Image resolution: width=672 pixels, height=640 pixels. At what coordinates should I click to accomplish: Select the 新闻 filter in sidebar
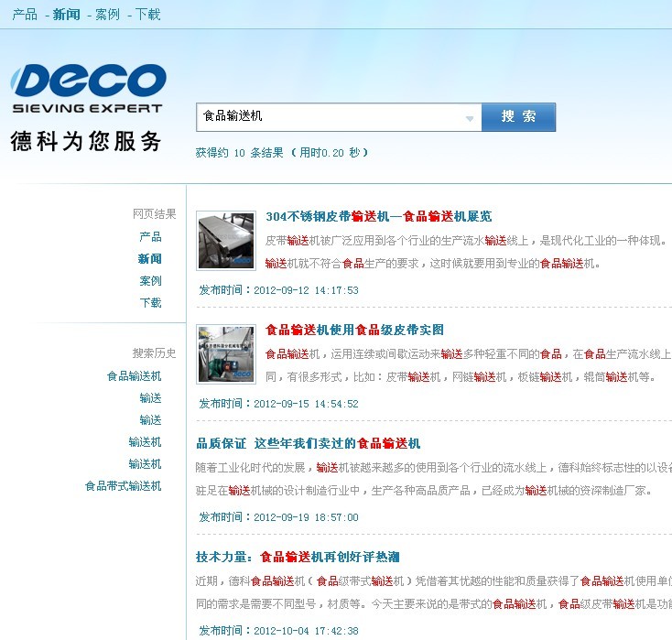[150, 259]
